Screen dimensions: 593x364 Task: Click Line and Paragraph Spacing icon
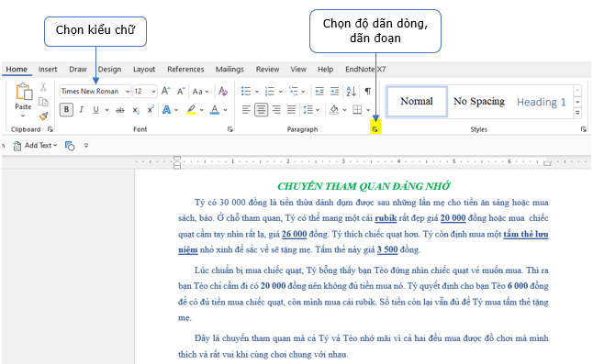(308, 110)
